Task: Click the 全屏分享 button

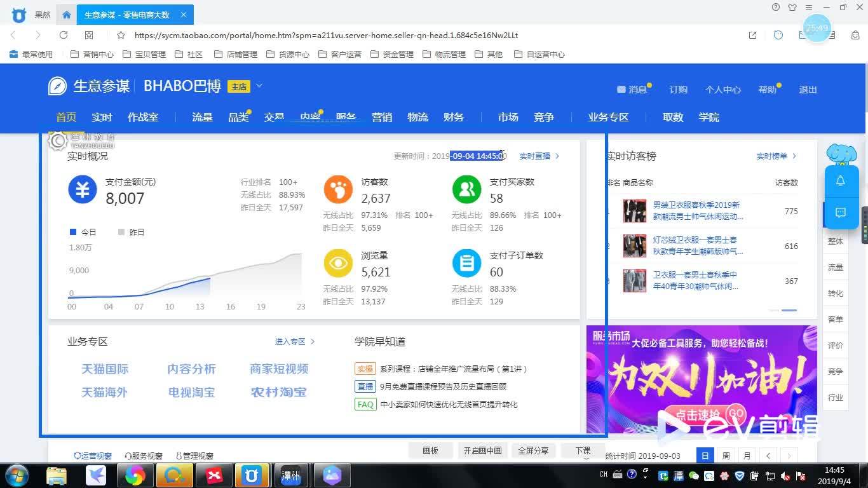Action: point(533,451)
